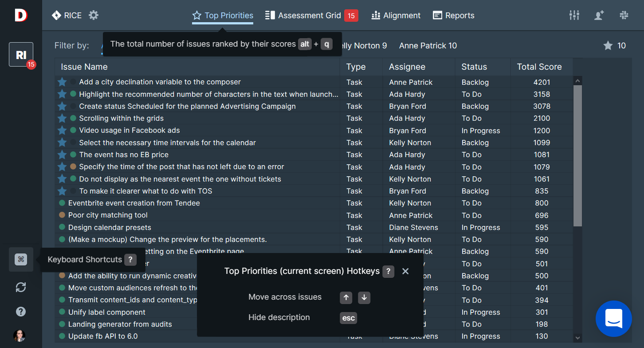Open the filter sliders settings icon
Image resolution: width=644 pixels, height=348 pixels.
click(574, 16)
